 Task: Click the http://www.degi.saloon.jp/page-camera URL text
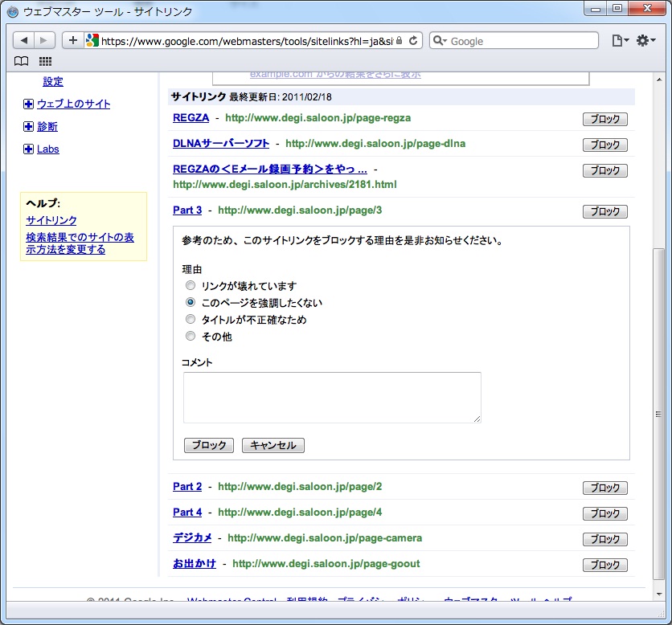coord(325,538)
